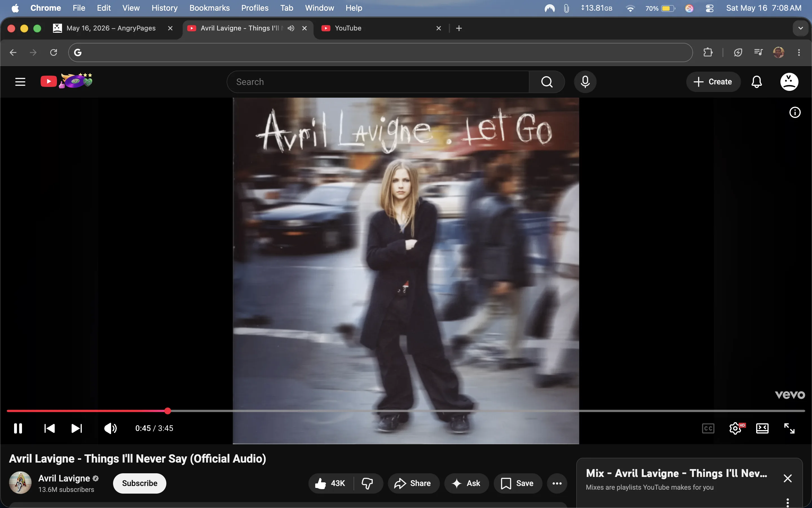Open the Chrome extensions puzzle icon

pos(708,52)
